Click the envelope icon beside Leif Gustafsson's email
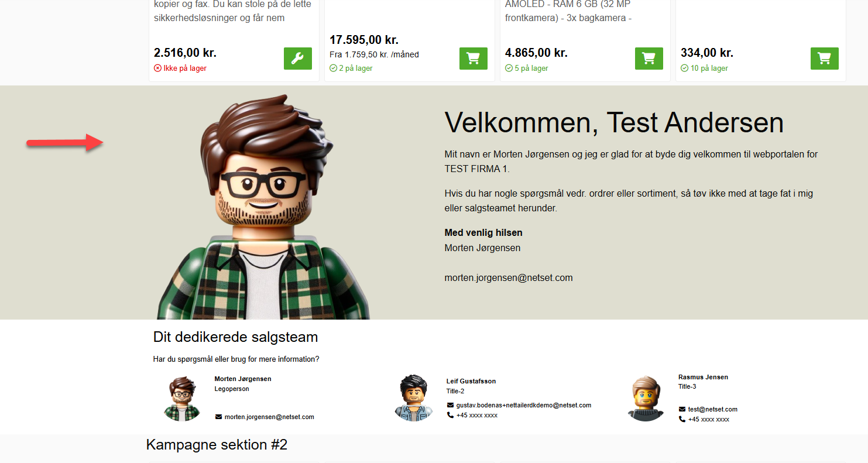Image resolution: width=868 pixels, height=463 pixels. (450, 405)
